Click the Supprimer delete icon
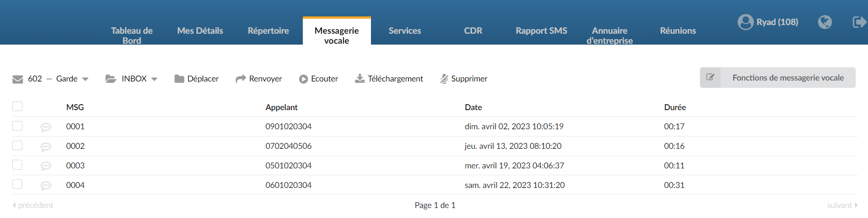Viewport: 868px width, 218px height. tap(444, 79)
